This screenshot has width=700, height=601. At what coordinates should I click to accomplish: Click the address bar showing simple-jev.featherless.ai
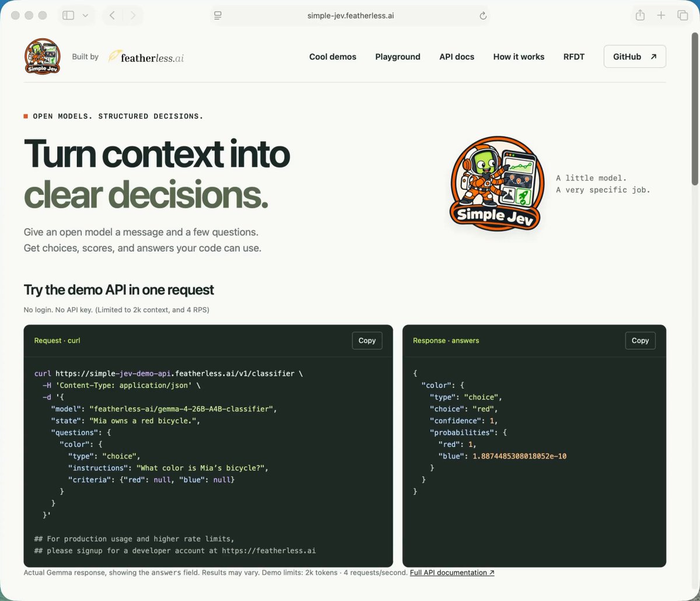(351, 16)
